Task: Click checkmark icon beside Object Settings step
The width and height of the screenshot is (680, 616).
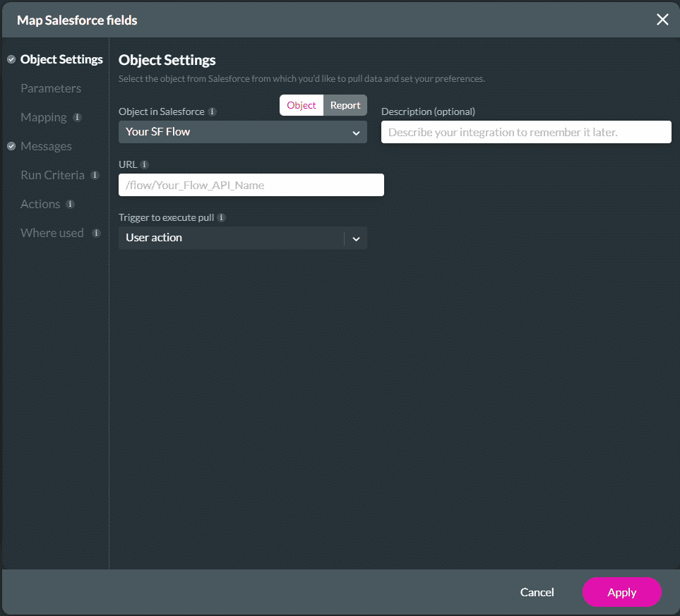Action: click(11, 59)
